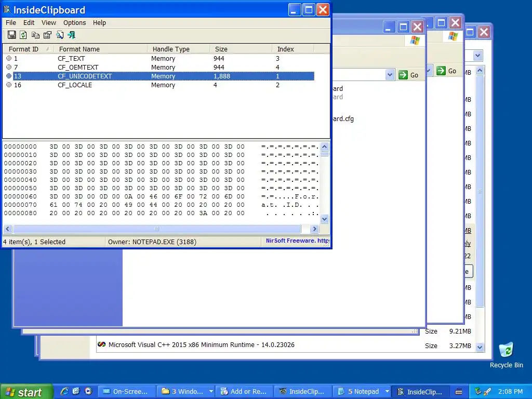This screenshot has width=532, height=399.
Task: Click the green Refresh toolbar icon
Action: point(23,35)
